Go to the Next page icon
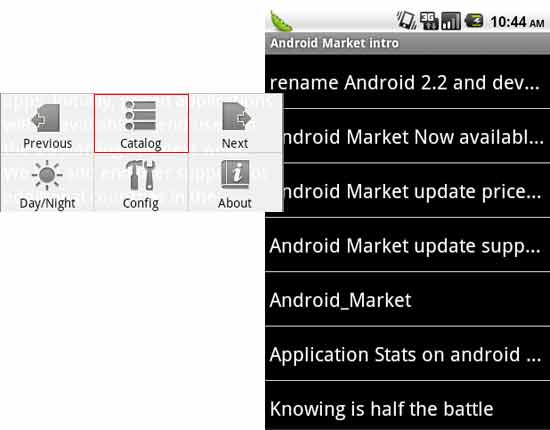550x430 pixels. point(235,123)
